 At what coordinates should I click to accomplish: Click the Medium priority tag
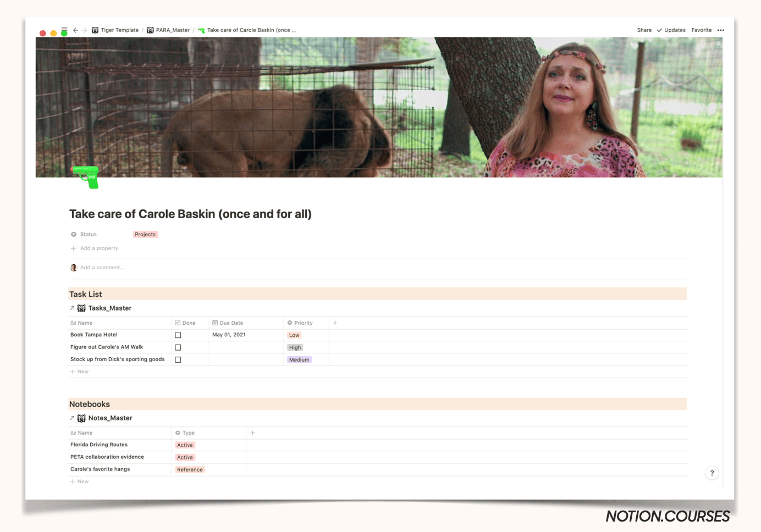click(x=299, y=360)
